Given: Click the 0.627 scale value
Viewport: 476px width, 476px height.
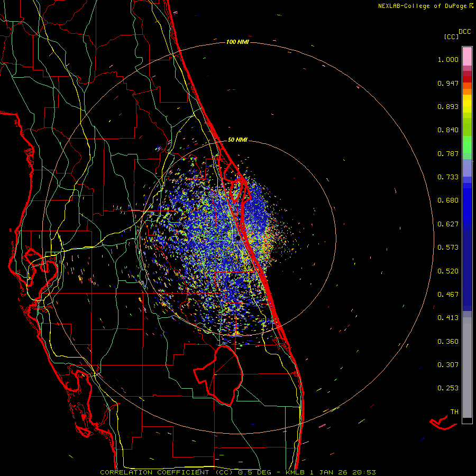Looking at the screenshot, I should click(448, 224).
